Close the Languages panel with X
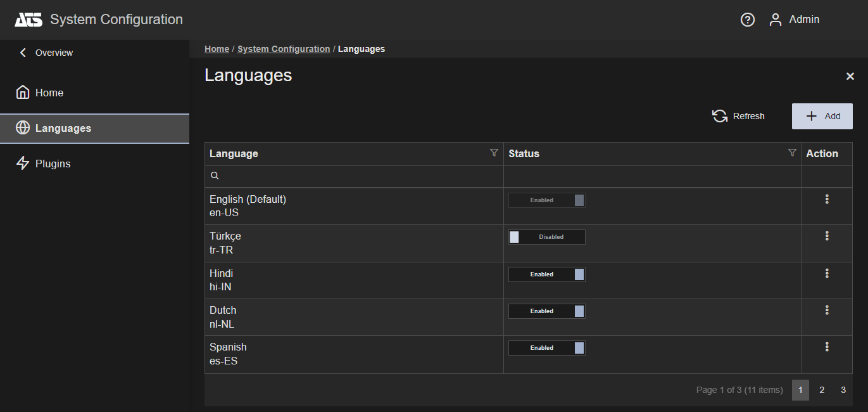 pyautogui.click(x=850, y=76)
